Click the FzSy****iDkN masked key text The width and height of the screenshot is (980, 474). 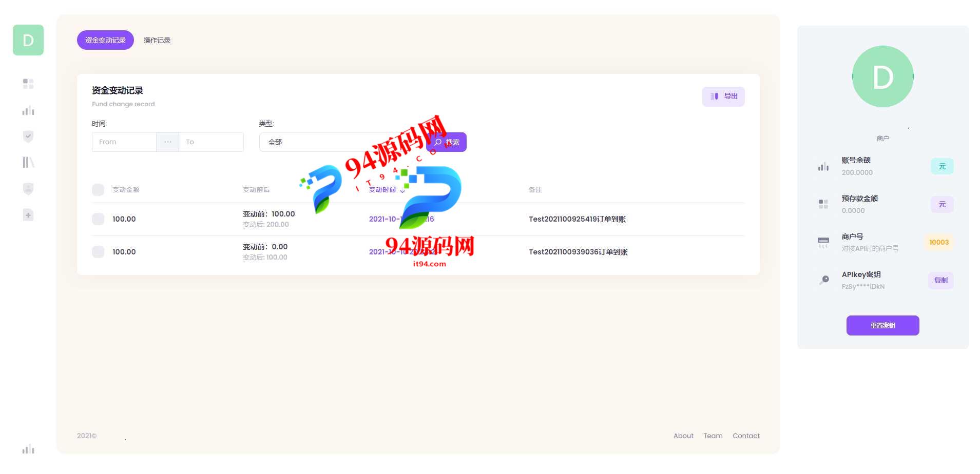click(863, 287)
